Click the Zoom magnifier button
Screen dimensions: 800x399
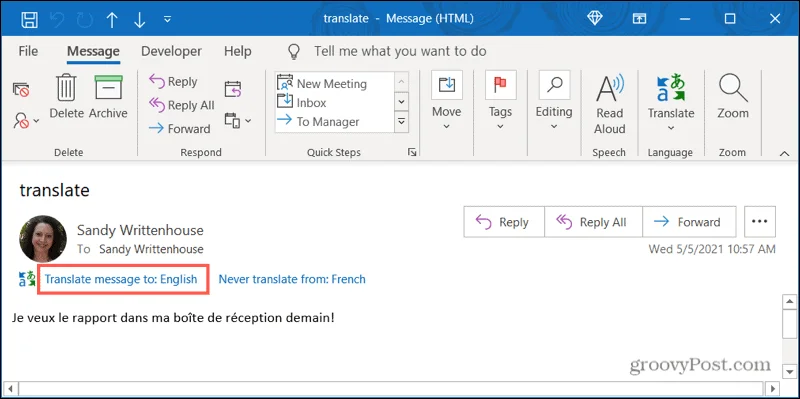pyautogui.click(x=733, y=97)
